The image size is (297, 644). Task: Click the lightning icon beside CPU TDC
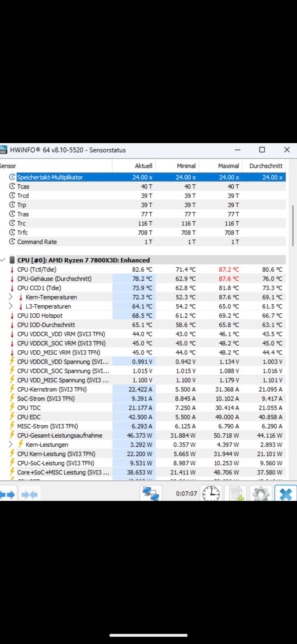click(12, 407)
